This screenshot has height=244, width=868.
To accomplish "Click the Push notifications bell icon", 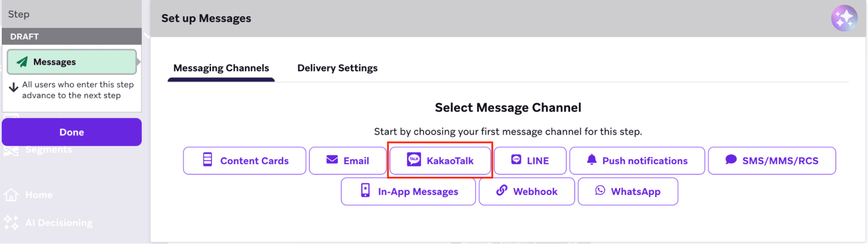I will 591,160.
